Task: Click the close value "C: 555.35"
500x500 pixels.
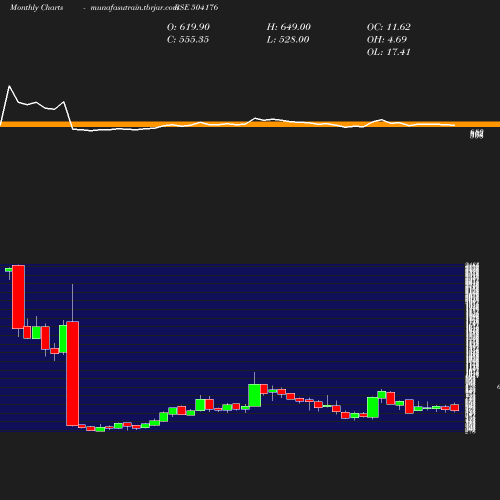Action: [x=188, y=40]
